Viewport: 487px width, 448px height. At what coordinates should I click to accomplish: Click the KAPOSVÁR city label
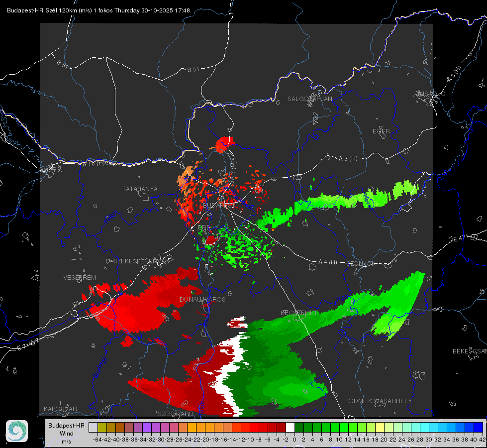coord(60,409)
